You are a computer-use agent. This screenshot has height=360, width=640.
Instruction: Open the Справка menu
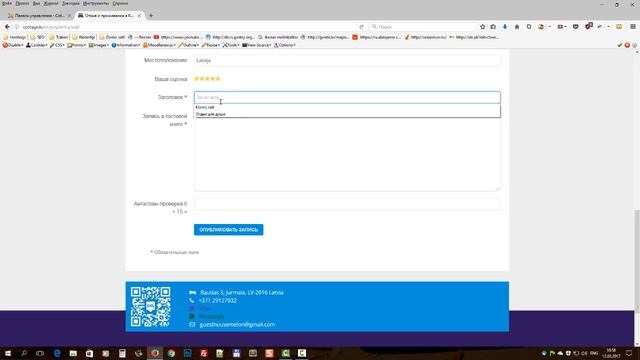point(120,3)
